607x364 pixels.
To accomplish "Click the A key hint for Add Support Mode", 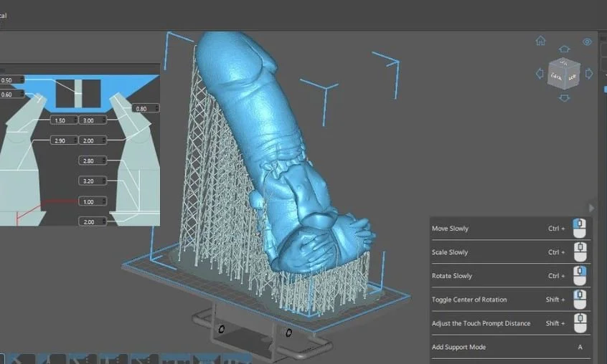I will pos(580,347).
